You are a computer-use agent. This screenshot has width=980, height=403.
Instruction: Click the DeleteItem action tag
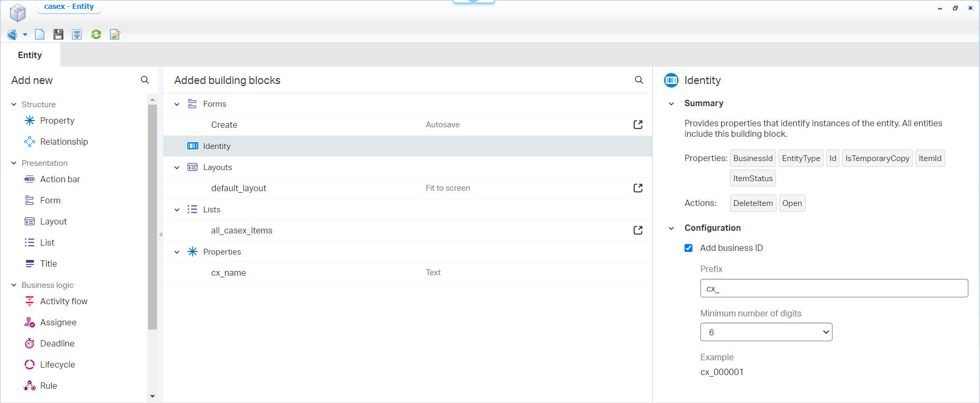tap(753, 203)
